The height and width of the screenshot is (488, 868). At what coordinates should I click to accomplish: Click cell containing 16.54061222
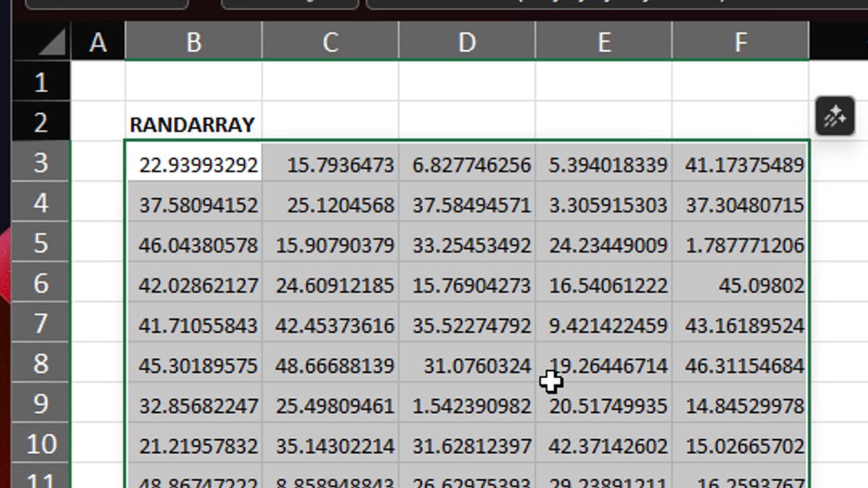tap(604, 283)
